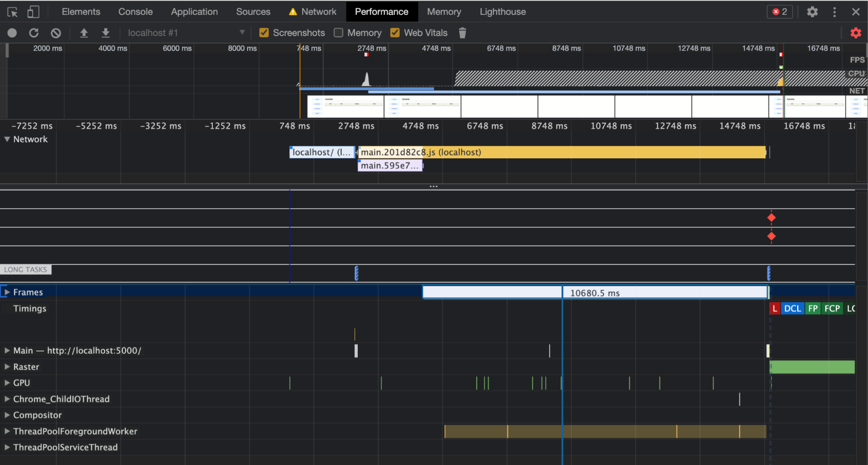
Task: Expand the Frames track
Action: [7, 292]
